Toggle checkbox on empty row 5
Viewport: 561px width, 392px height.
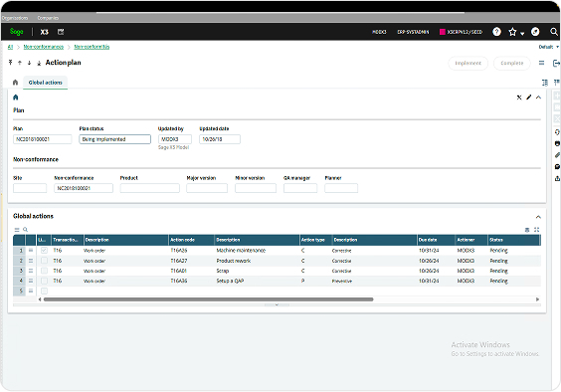[x=44, y=292]
